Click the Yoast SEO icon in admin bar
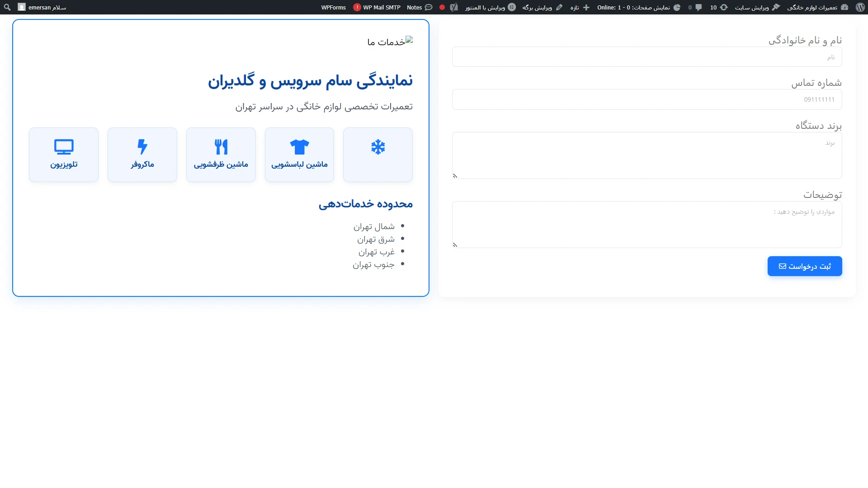This screenshot has height=488, width=868. pos(454,7)
